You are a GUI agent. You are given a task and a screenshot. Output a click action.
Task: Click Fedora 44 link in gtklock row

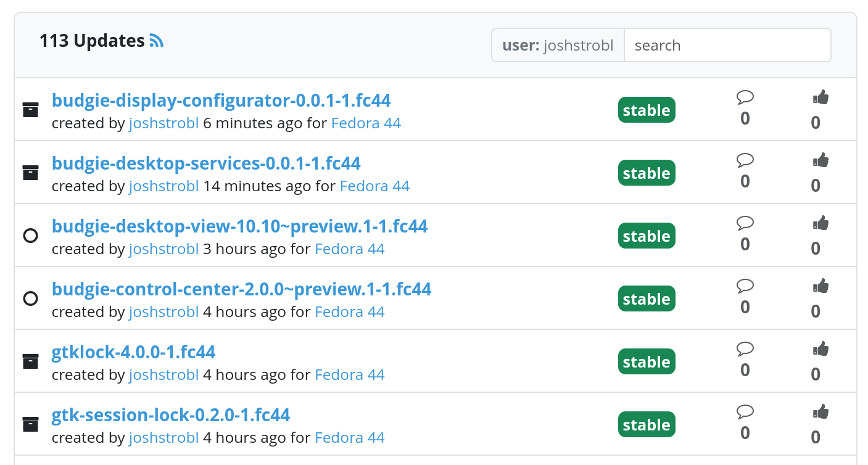point(349,375)
